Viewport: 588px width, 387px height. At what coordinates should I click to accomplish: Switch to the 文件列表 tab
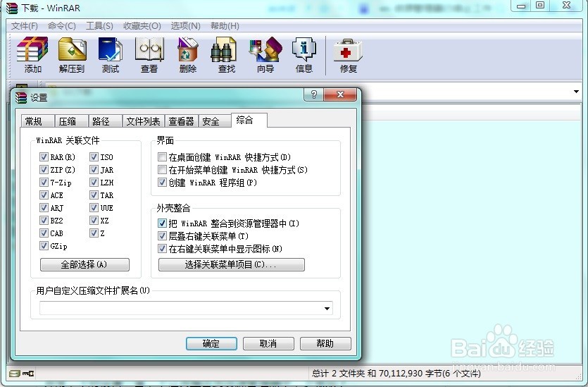tap(143, 121)
